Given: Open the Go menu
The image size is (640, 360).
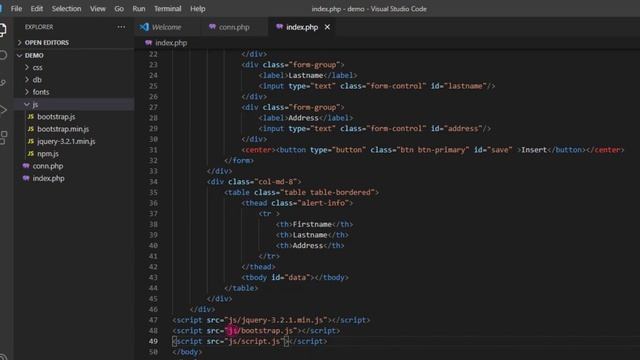Looking at the screenshot, I should (119, 9).
